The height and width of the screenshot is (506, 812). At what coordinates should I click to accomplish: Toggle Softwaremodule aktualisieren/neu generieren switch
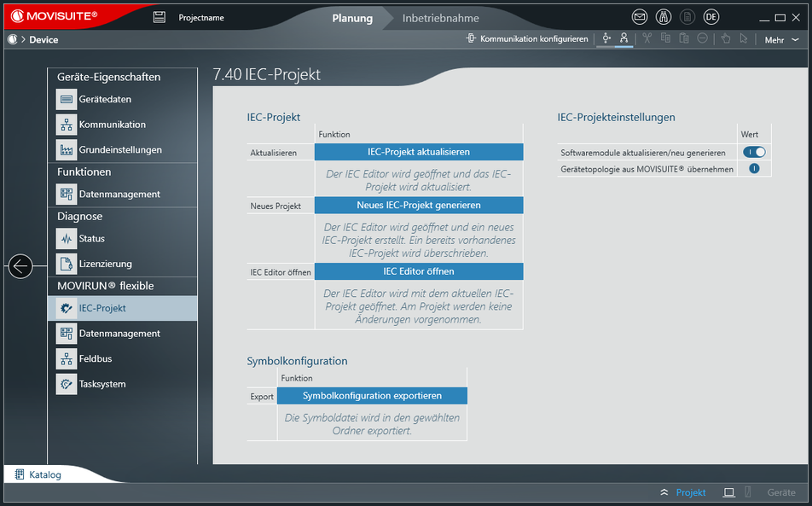[x=754, y=152]
